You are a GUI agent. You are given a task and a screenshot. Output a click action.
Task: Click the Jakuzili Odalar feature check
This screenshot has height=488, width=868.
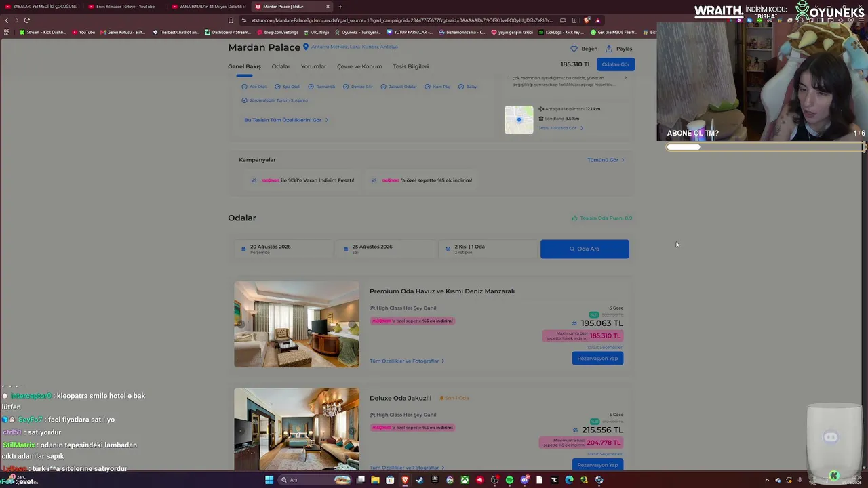pos(383,87)
